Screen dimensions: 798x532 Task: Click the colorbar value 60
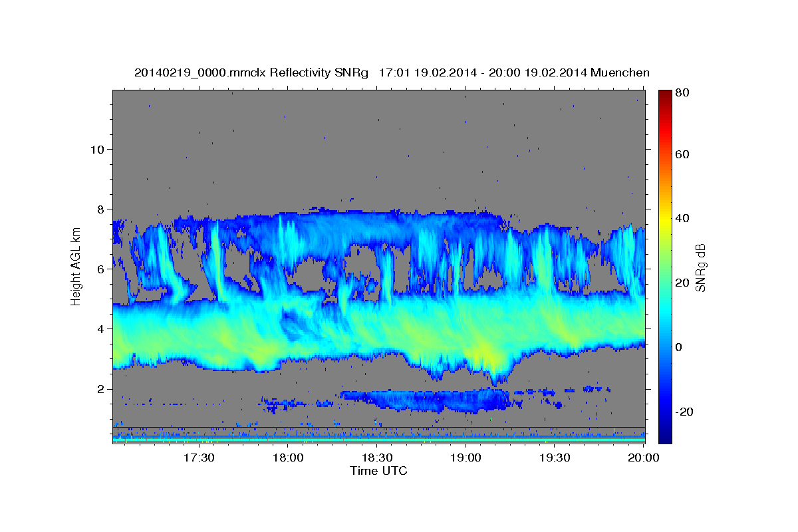pos(684,154)
